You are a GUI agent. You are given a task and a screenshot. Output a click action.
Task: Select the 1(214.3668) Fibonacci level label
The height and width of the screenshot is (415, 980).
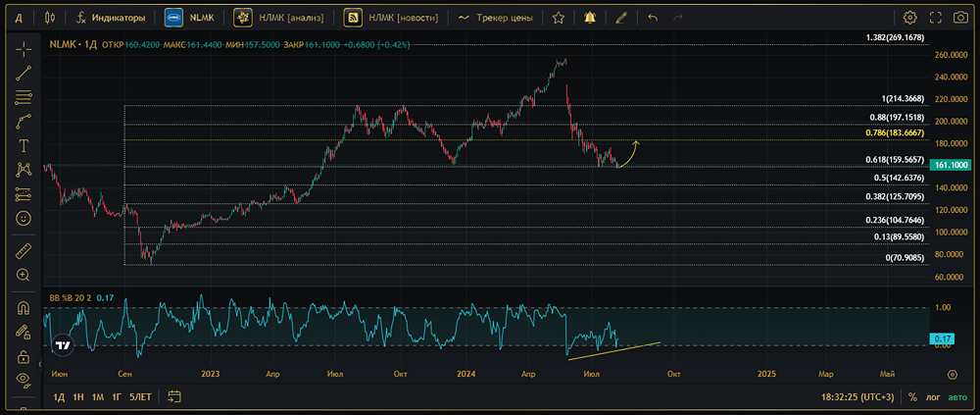click(902, 99)
